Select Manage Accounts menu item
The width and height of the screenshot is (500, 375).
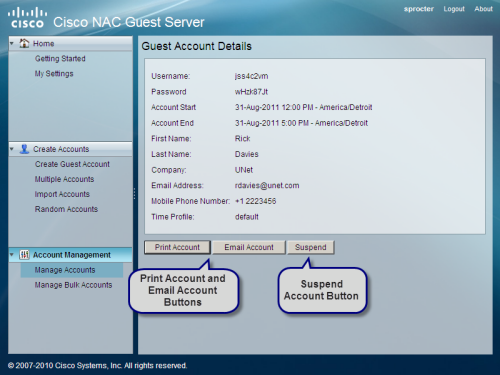(x=72, y=270)
